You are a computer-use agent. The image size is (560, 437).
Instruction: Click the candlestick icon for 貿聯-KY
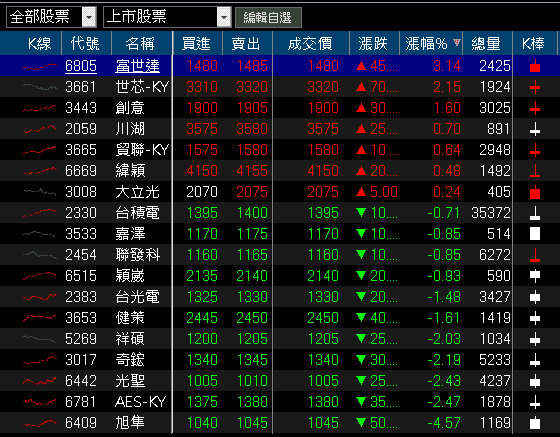click(x=535, y=150)
